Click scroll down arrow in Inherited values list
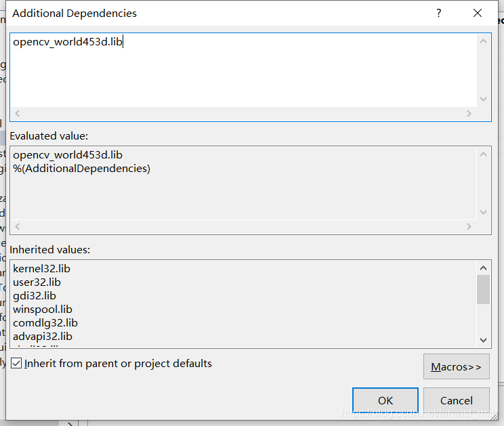 pos(483,340)
